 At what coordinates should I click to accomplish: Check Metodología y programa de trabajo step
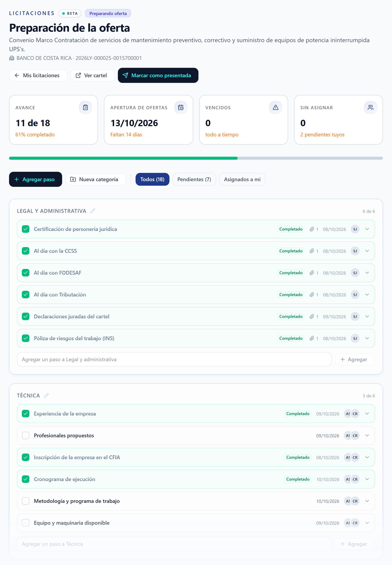coord(26,501)
